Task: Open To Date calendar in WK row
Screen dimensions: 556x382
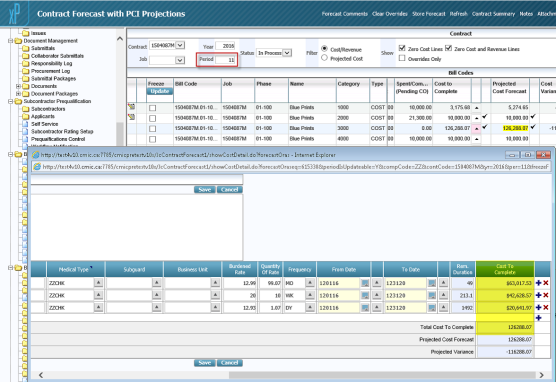Action: 432,295
